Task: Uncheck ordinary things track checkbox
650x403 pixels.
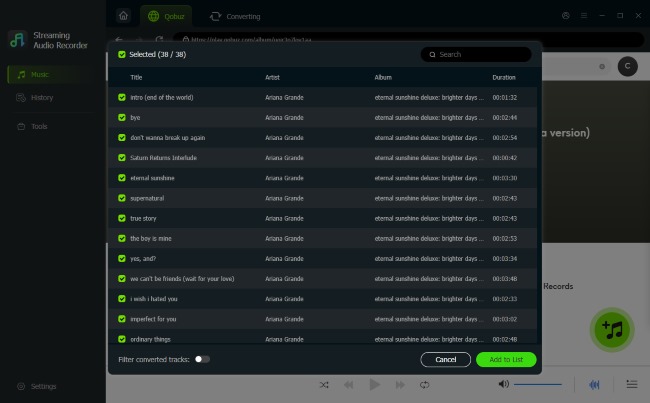Action: tap(121, 339)
